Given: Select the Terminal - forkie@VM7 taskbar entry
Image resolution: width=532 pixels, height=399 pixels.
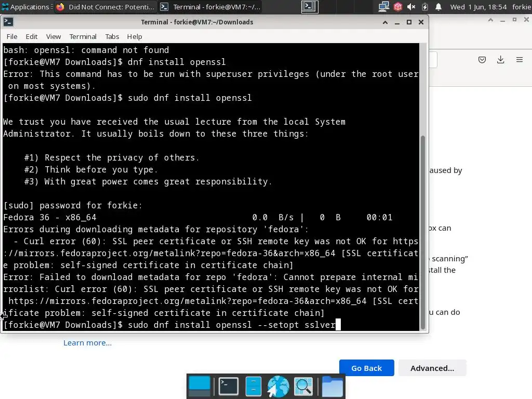Looking at the screenshot, I should click(211, 7).
